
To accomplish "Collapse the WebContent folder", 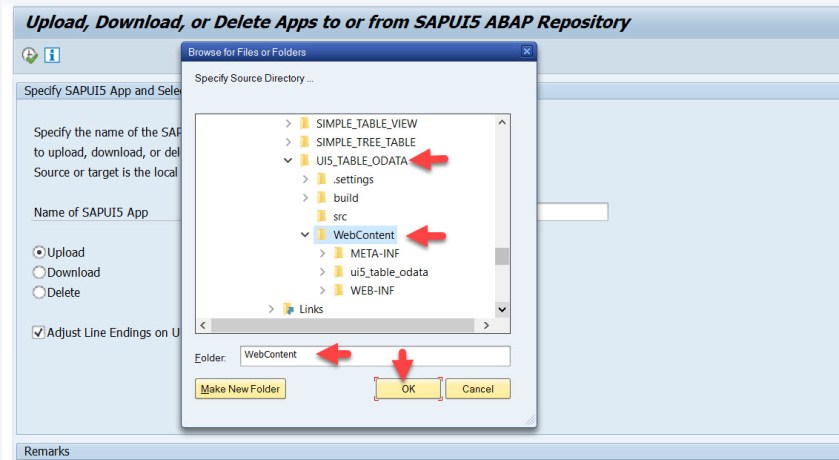I will tap(305, 235).
